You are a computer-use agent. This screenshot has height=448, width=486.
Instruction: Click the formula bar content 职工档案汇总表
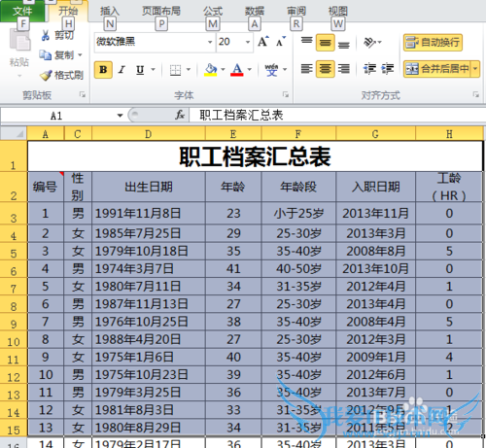click(x=241, y=116)
